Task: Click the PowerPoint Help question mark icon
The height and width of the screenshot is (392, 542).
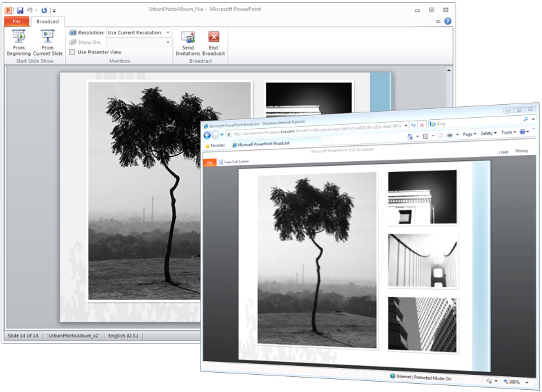Action: [x=448, y=21]
